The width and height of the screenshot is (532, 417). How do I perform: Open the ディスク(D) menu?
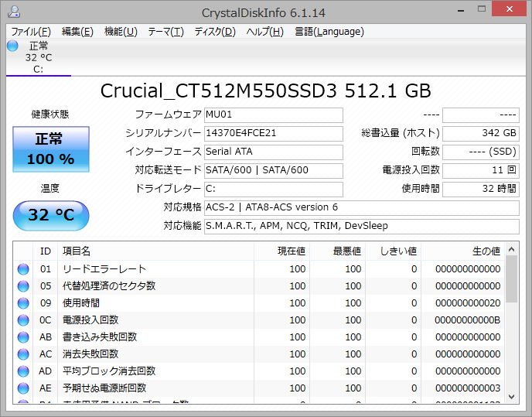(215, 32)
